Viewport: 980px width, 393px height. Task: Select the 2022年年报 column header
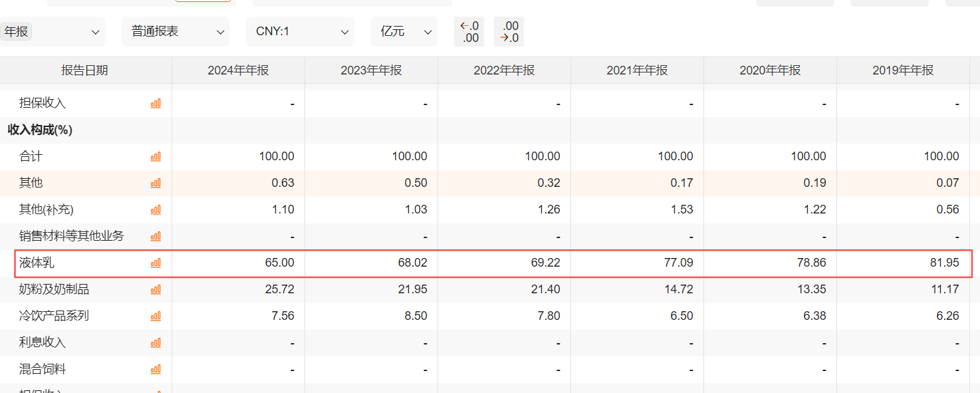[x=504, y=70]
